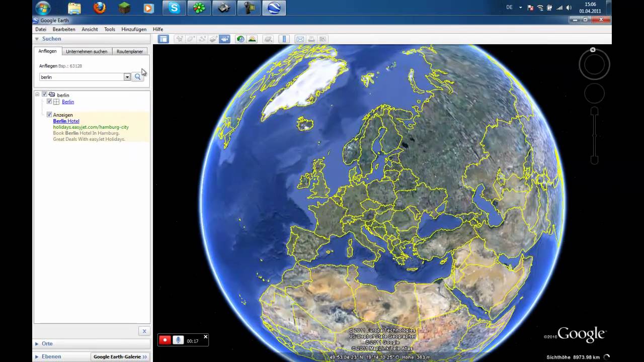Fly to the Berlin result link
Image resolution: width=644 pixels, height=362 pixels.
[x=68, y=102]
